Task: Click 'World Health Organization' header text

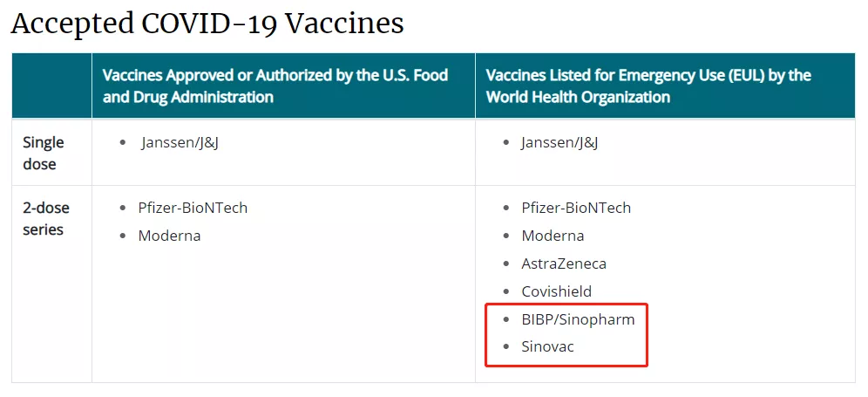Action: click(578, 97)
